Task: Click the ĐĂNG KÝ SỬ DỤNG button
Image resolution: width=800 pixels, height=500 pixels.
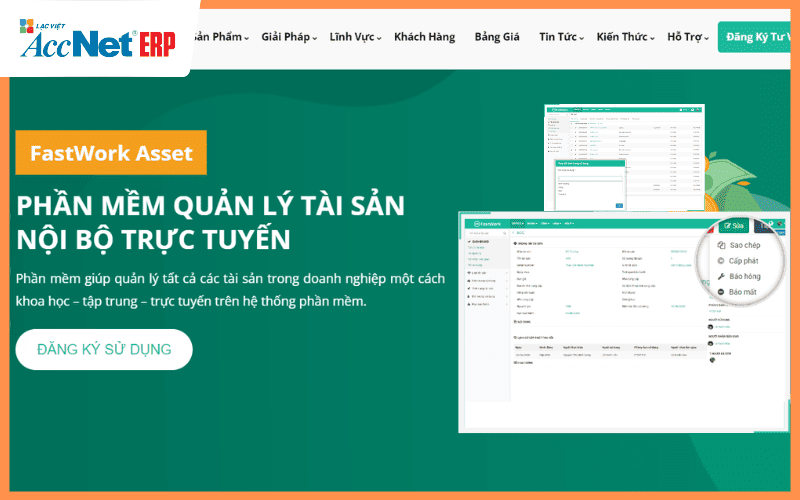Action: pyautogui.click(x=104, y=349)
